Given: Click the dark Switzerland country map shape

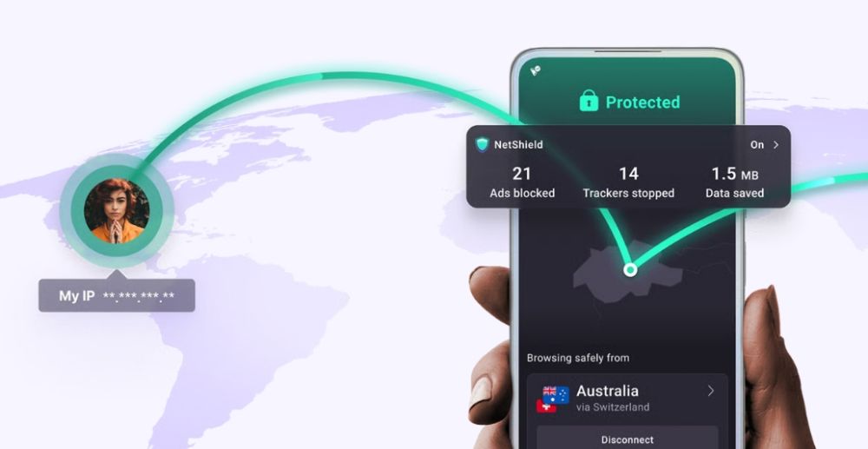Looking at the screenshot, I should point(628,273).
